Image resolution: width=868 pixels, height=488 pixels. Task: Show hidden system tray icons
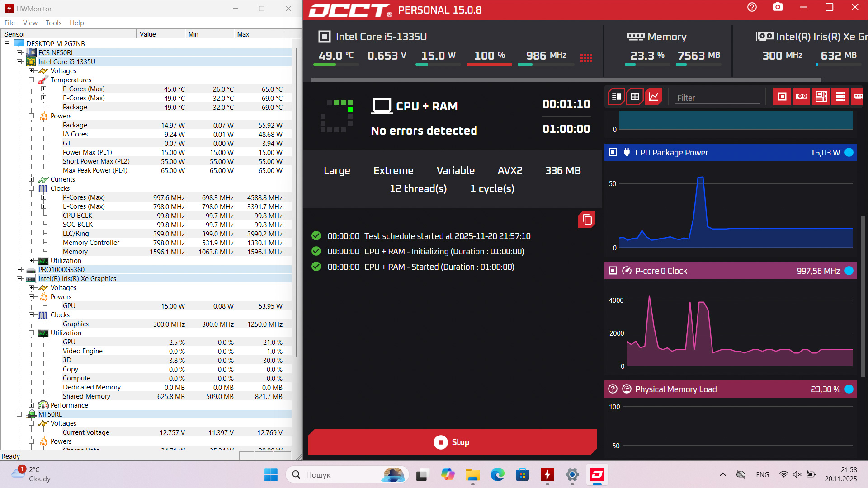click(722, 474)
